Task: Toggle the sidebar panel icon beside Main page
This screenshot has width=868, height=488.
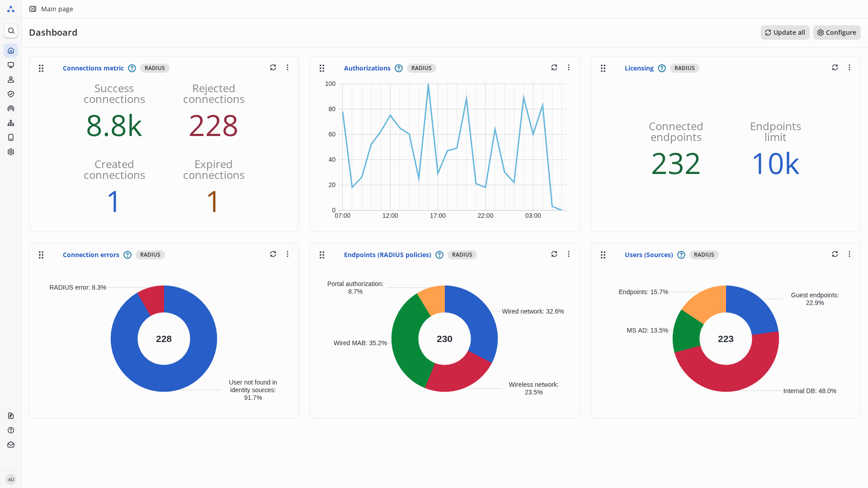Action: pos(33,9)
